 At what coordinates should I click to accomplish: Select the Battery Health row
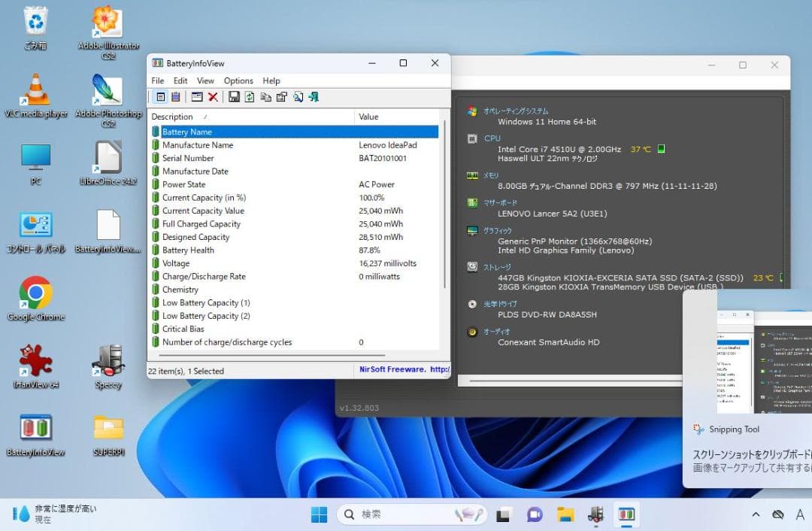pos(295,250)
